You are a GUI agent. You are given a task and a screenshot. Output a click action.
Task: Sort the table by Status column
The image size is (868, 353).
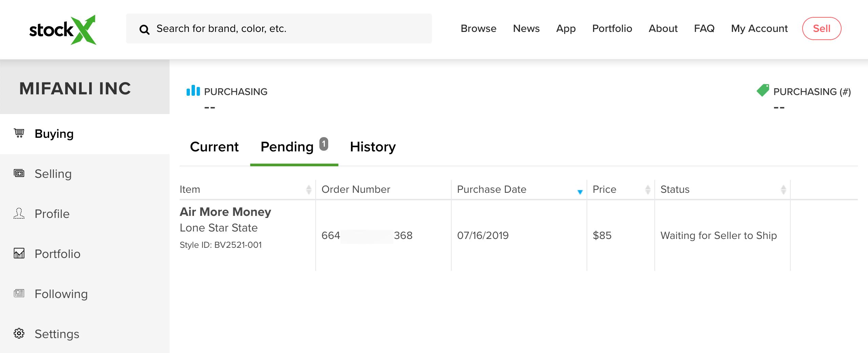coord(783,189)
